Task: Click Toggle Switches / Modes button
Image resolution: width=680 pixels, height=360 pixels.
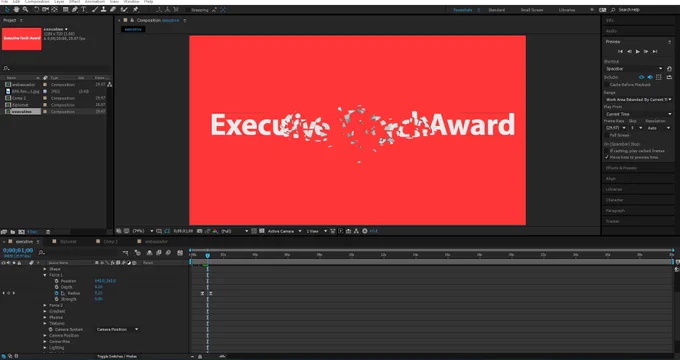Action: pos(117,357)
